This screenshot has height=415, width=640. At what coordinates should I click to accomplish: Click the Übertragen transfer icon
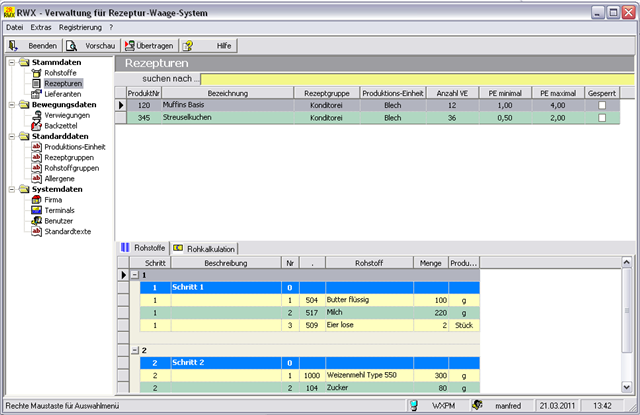[130, 45]
